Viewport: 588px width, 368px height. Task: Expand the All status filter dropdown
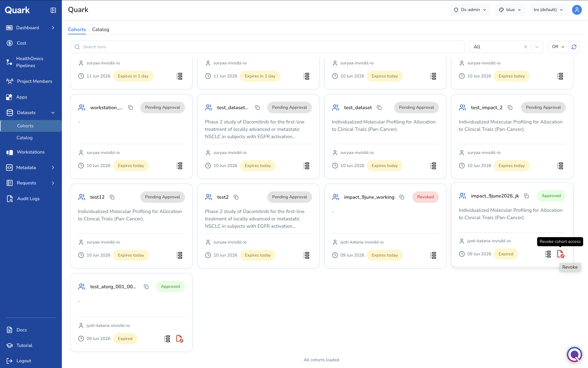coord(537,47)
